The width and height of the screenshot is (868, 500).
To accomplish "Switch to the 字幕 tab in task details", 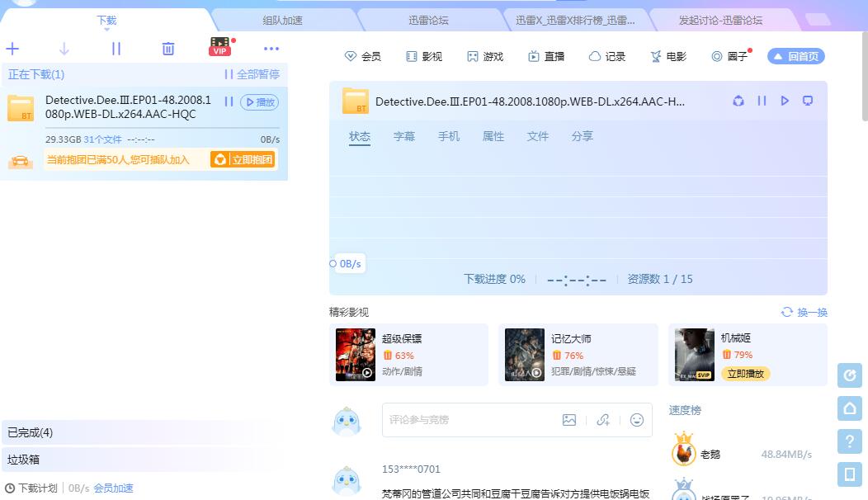I will (x=404, y=136).
